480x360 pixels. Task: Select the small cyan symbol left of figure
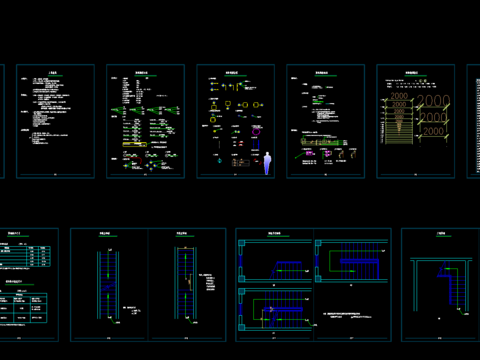[220, 161]
